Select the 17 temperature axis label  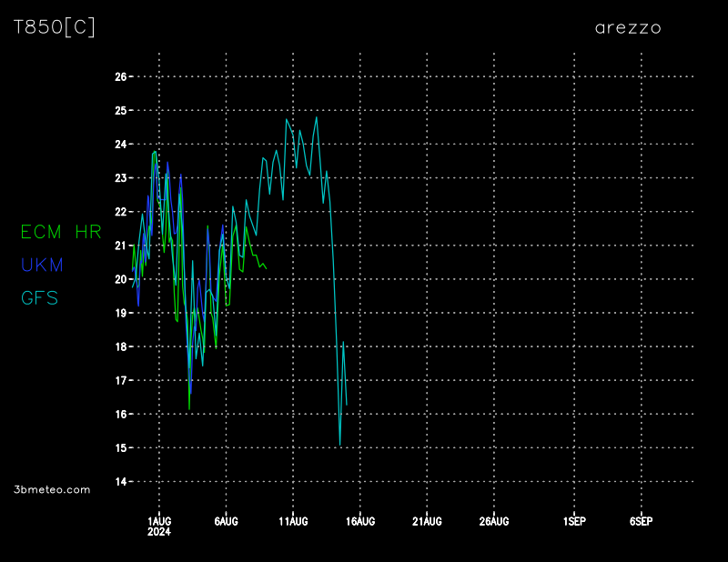tap(120, 380)
